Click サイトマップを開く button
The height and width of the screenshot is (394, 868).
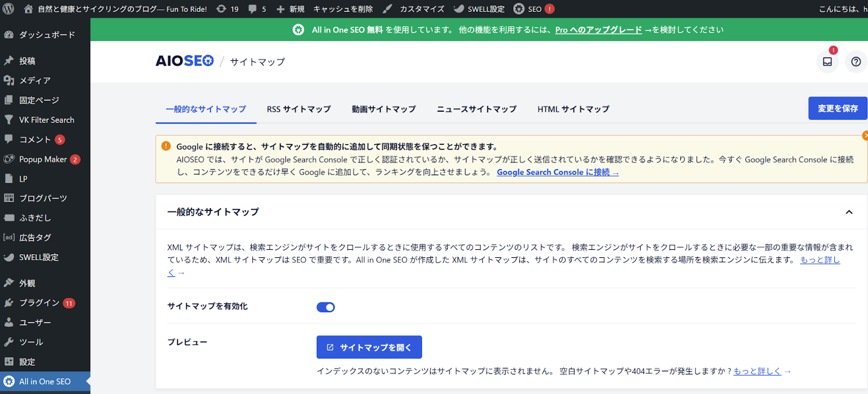(x=369, y=347)
